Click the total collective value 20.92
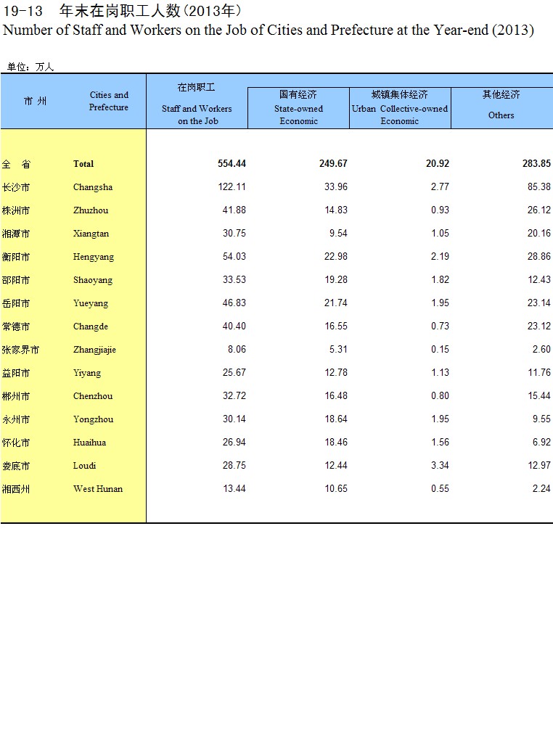 pyautogui.click(x=438, y=163)
